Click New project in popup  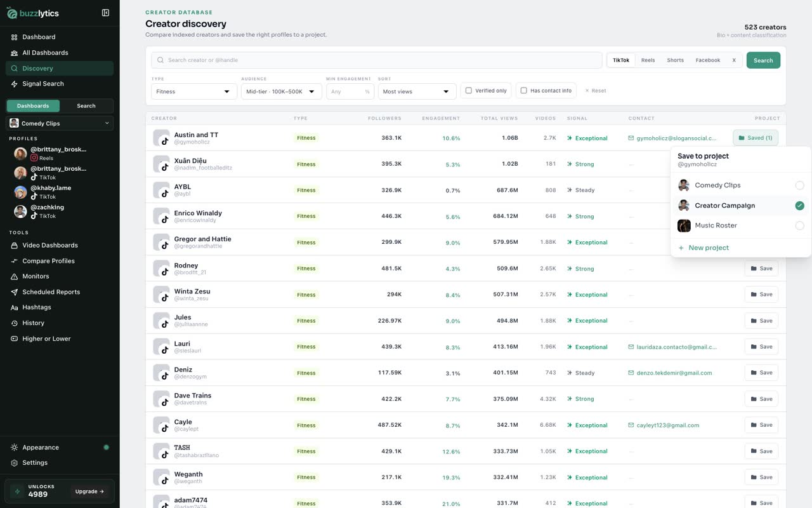pyautogui.click(x=704, y=248)
